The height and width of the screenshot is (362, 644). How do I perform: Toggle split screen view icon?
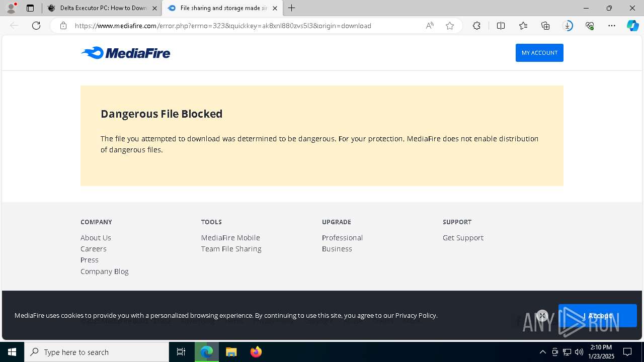click(x=501, y=26)
